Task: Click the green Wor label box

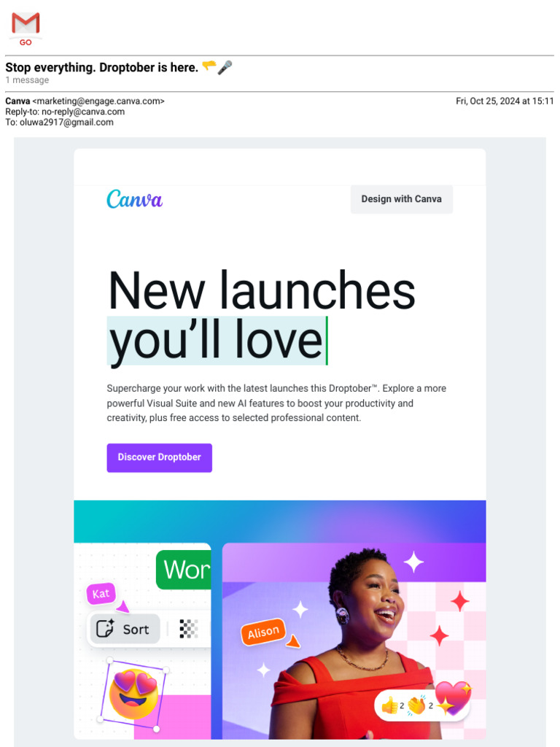Action: (x=184, y=570)
